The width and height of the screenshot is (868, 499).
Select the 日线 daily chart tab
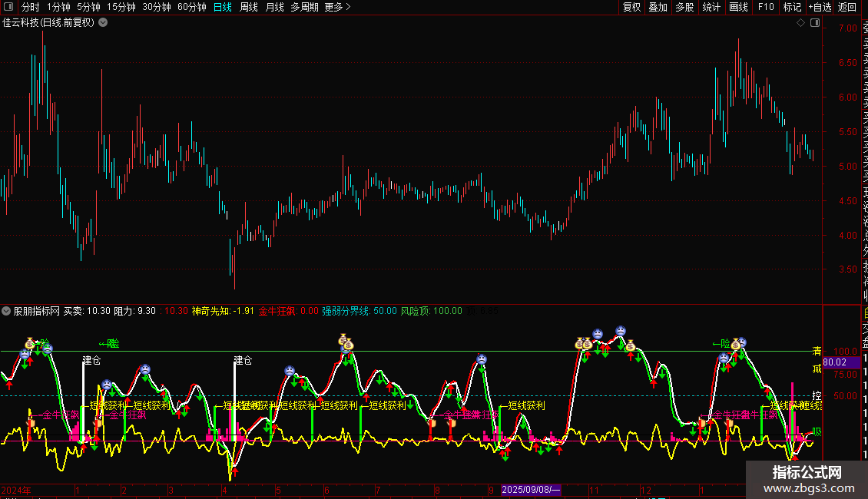(x=223, y=7)
